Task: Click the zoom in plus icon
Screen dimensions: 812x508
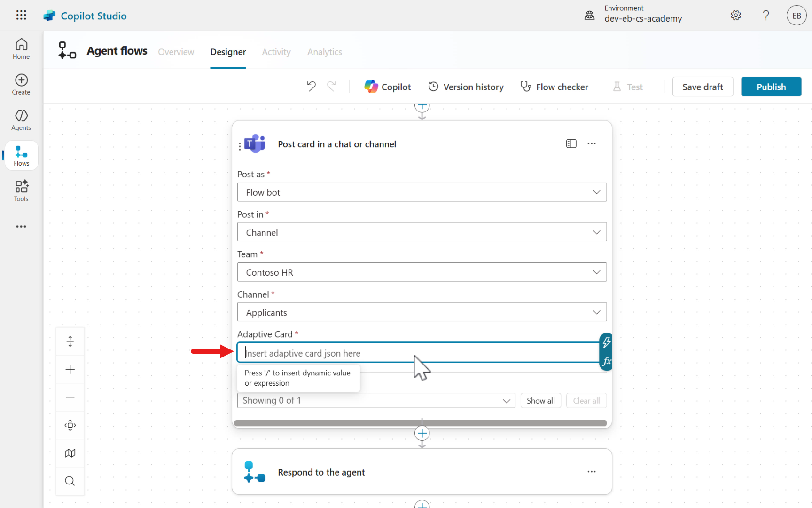Action: pos(70,370)
